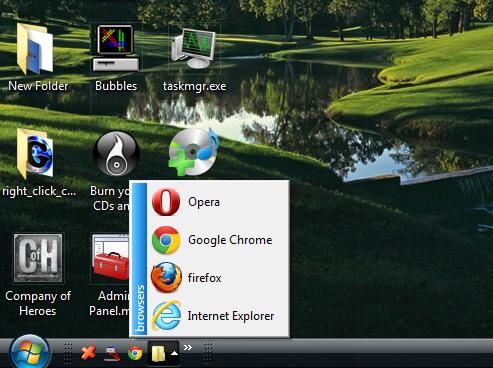Click the red X taskbar icon

coord(88,353)
